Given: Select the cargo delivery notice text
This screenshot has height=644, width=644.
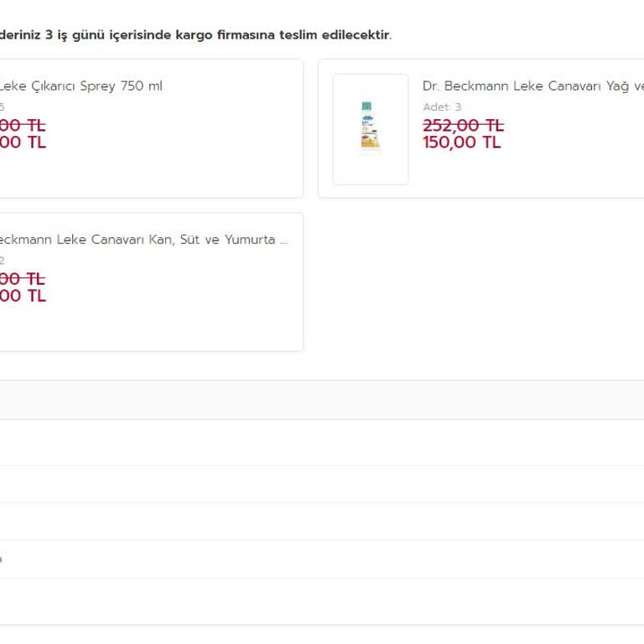Looking at the screenshot, I should click(x=195, y=35).
